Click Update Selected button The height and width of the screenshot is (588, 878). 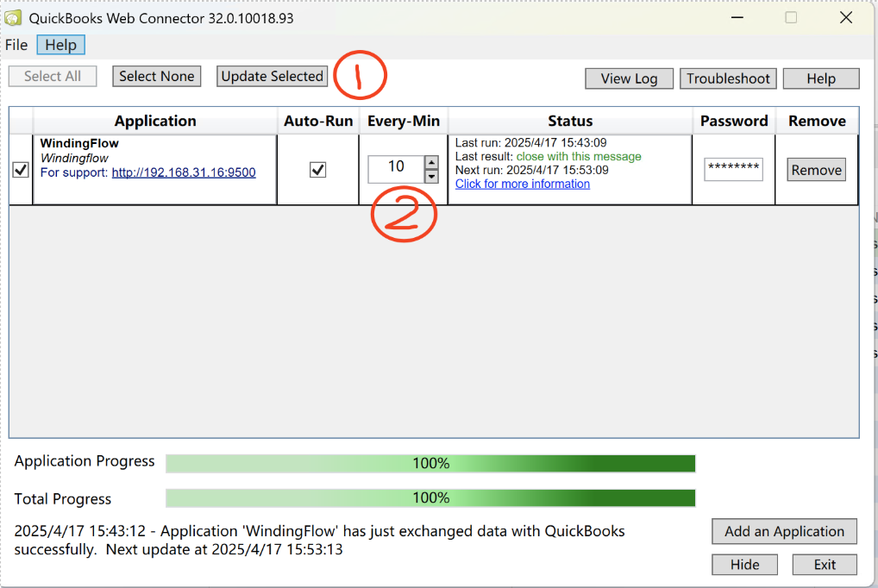click(273, 76)
